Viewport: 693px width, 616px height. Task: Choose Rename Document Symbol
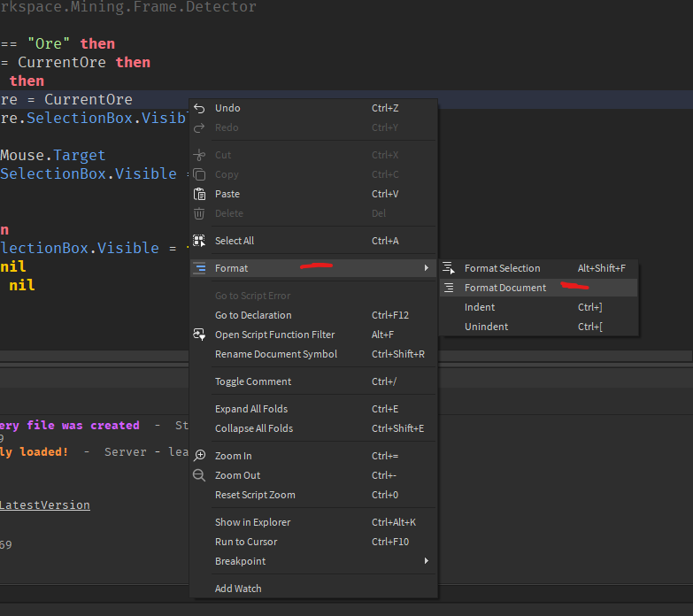[x=276, y=354]
